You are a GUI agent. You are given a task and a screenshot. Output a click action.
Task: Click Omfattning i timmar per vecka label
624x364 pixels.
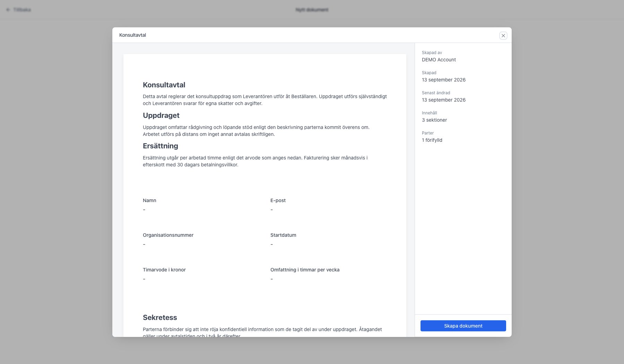tap(305, 270)
